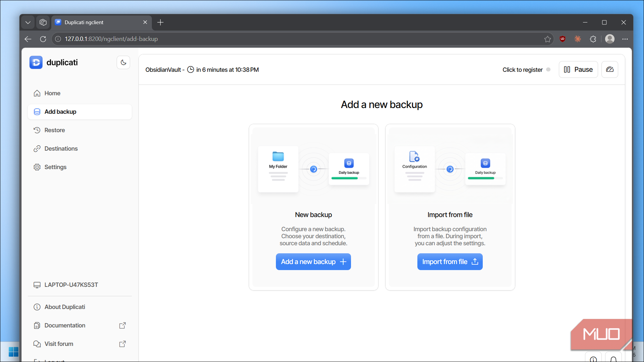Click the tab actions workspaces icon

click(x=43, y=22)
